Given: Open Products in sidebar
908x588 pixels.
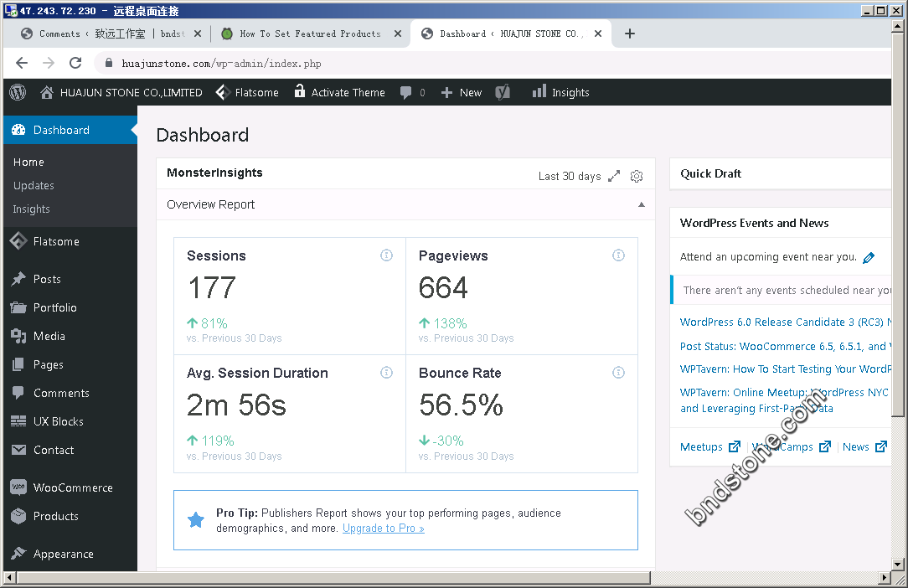Looking at the screenshot, I should point(70,516).
